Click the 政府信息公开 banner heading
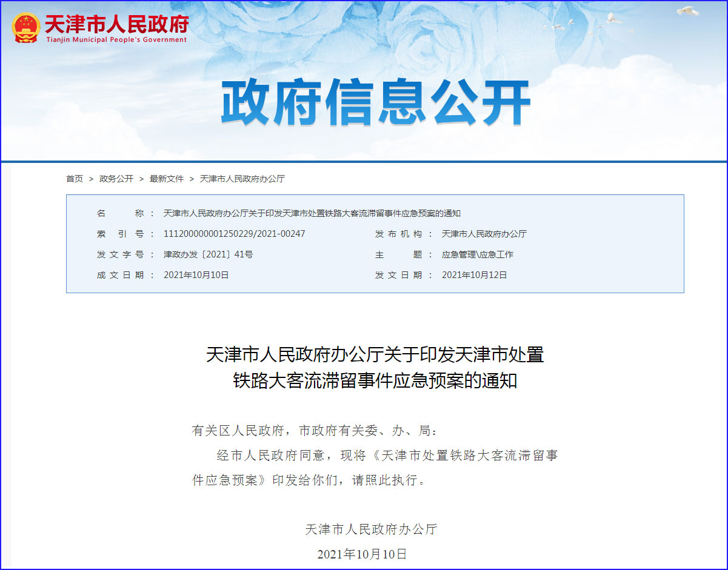728x570 pixels. [x=376, y=103]
